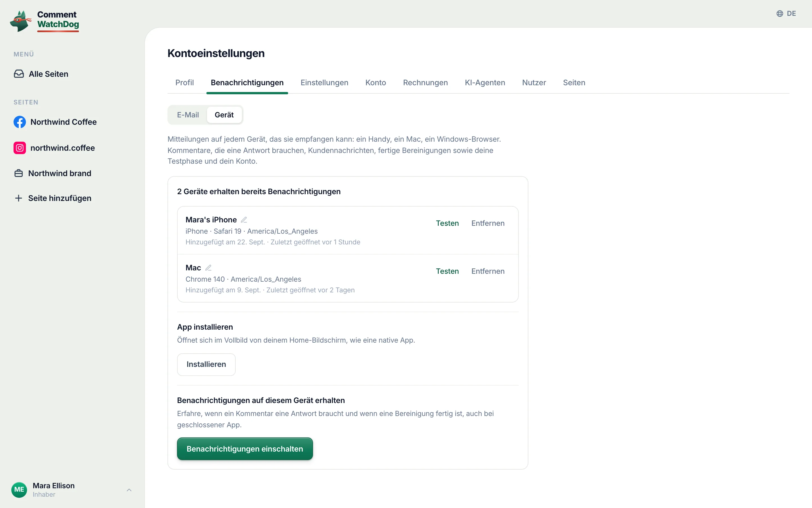Switch to the KI-Agenten tab
Image resolution: width=812 pixels, height=508 pixels.
pyautogui.click(x=485, y=83)
